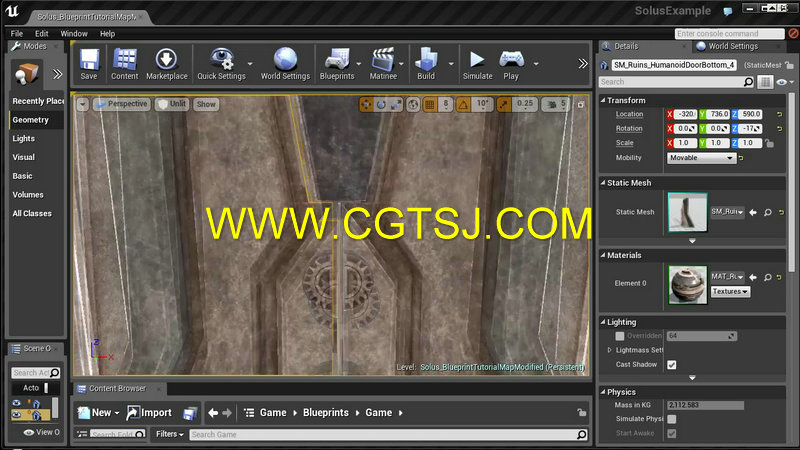Save the current level
The width and height of the screenshot is (800, 450).
click(x=89, y=64)
